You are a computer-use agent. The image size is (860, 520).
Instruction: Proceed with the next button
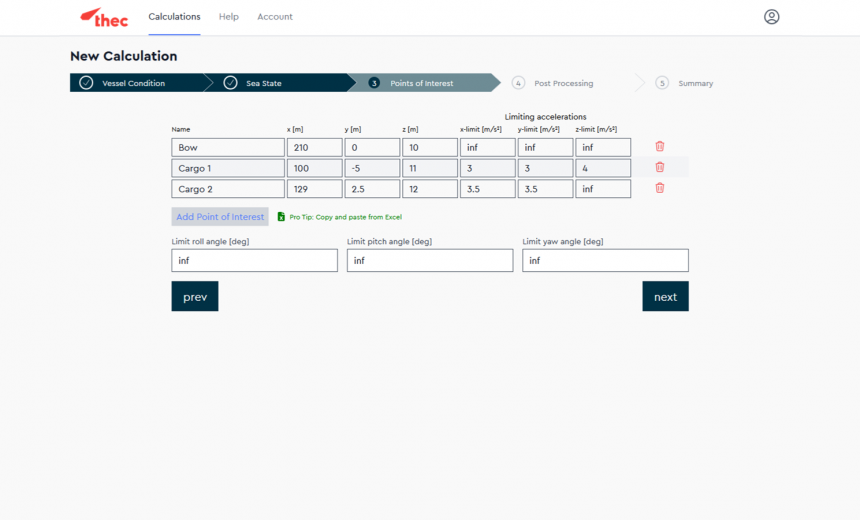[665, 297]
